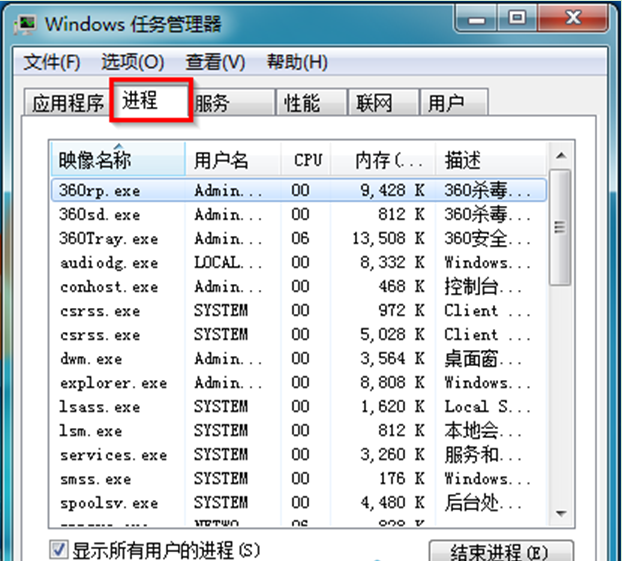622x561 pixels.
Task: Select the 360sd.exe process row
Action: [x=299, y=215]
